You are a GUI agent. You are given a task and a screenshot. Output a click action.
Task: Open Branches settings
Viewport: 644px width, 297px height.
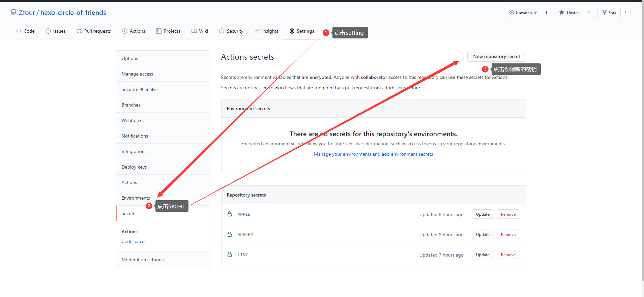[x=163, y=105]
